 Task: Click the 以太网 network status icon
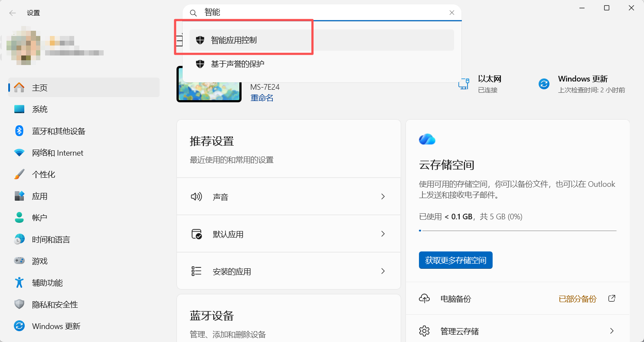pos(464,84)
